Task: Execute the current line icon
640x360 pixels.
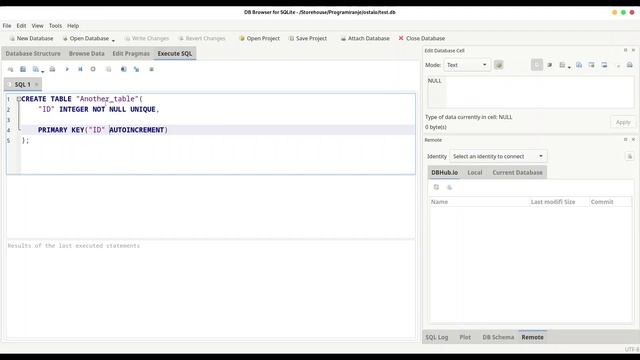Action: tap(80, 69)
